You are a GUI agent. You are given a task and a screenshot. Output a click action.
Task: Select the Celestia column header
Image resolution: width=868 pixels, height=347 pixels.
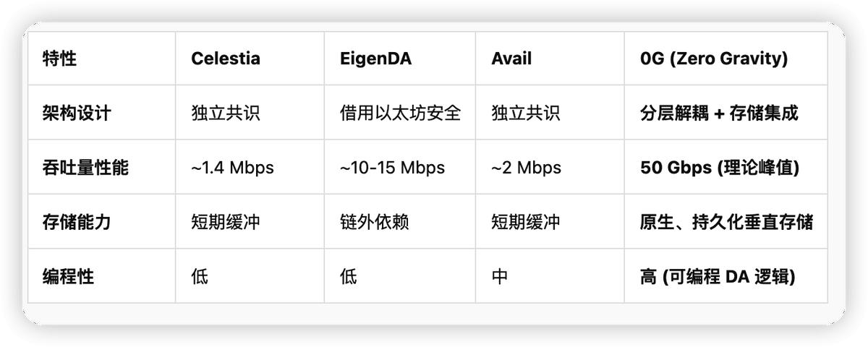pos(225,59)
